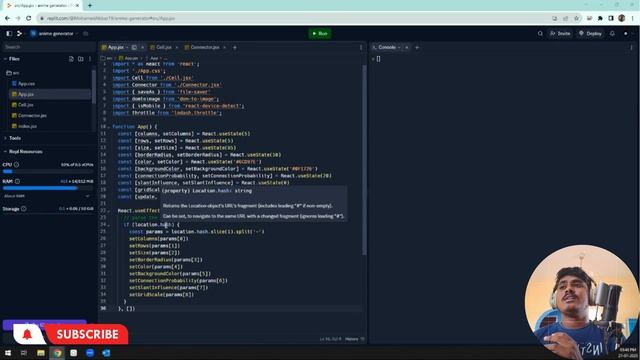The width and height of the screenshot is (640, 360).
Task: Open the browser extensions puzzle icon
Action: click(x=600, y=18)
